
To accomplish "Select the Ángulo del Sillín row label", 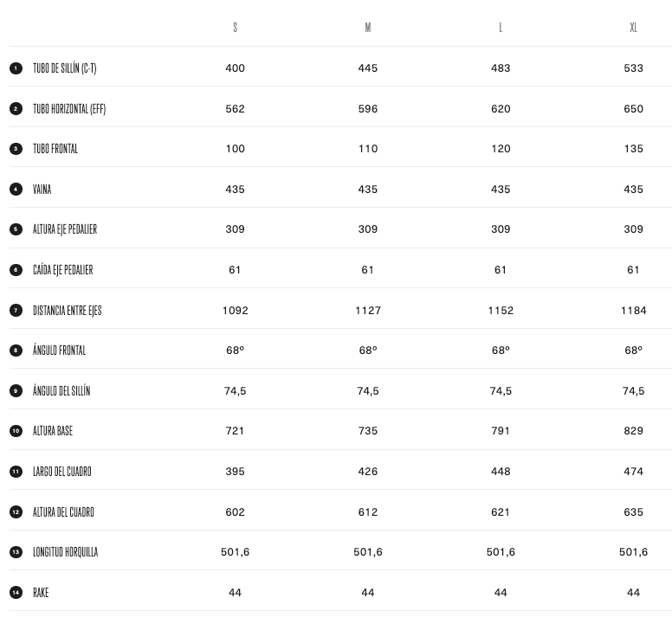I will click(61, 391).
